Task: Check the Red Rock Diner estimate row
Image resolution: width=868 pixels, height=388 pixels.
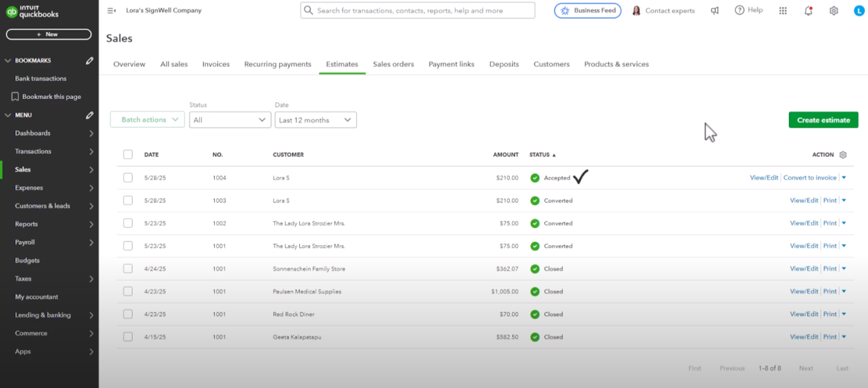Action: tap(127, 314)
